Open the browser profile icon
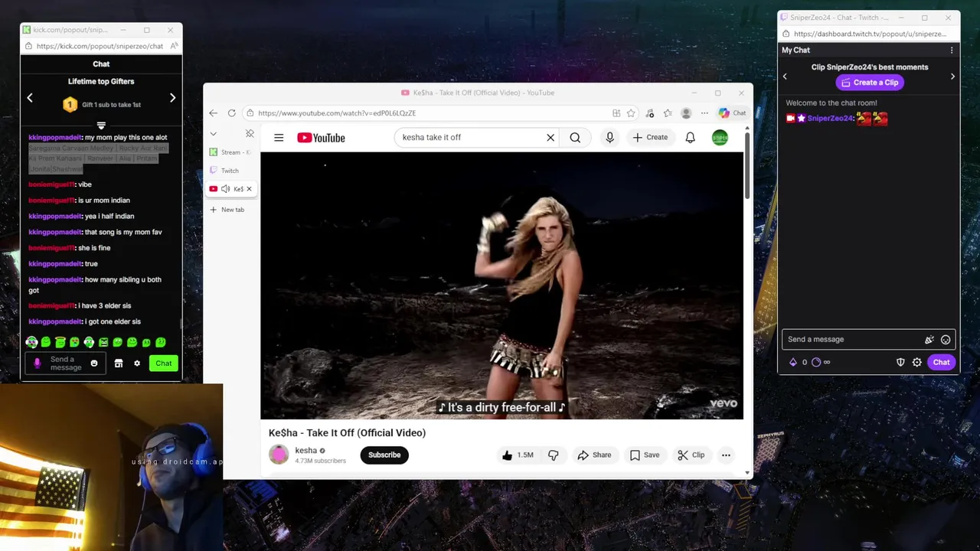 point(686,113)
